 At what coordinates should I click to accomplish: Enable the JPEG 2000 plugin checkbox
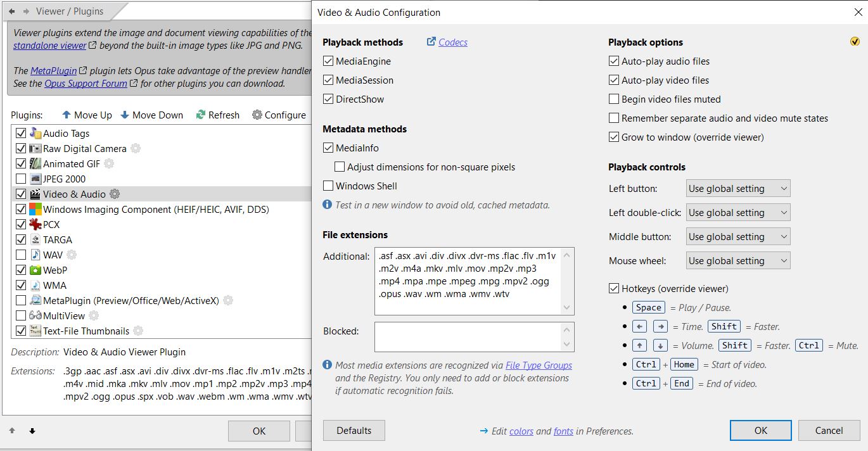(21, 179)
